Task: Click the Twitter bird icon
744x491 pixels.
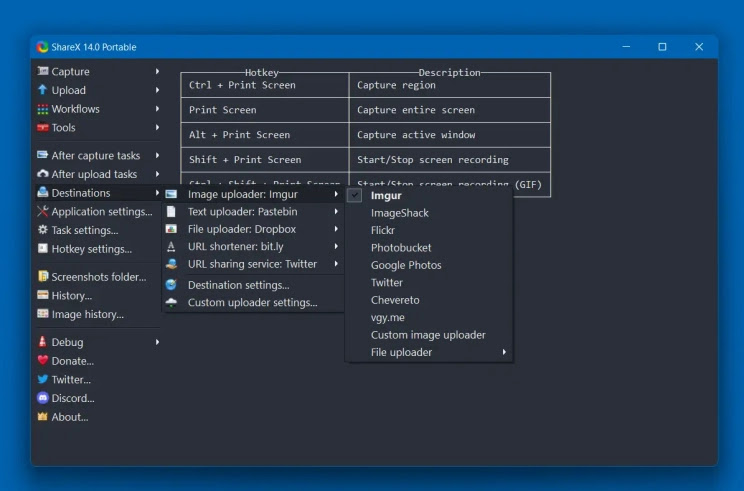Action: pos(43,379)
